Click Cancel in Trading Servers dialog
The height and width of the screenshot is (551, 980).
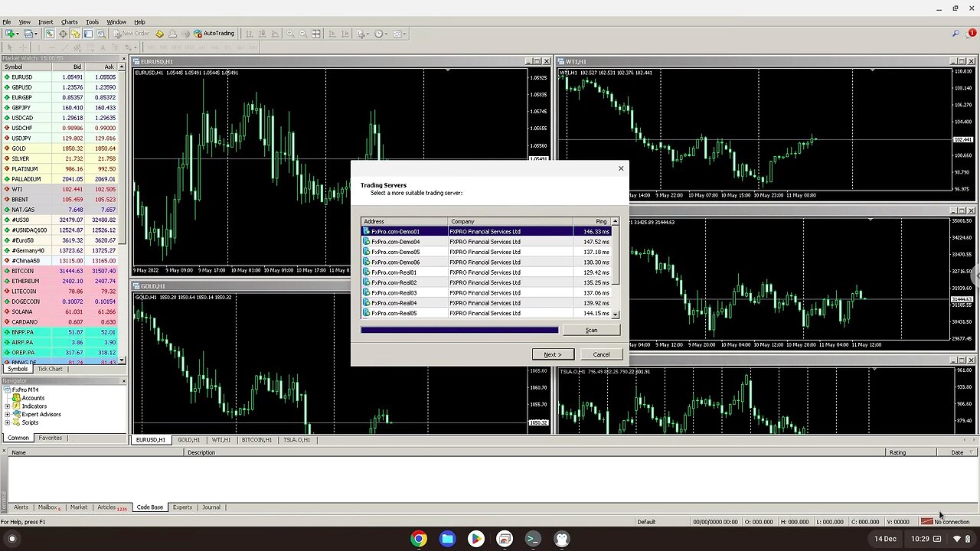click(x=601, y=354)
